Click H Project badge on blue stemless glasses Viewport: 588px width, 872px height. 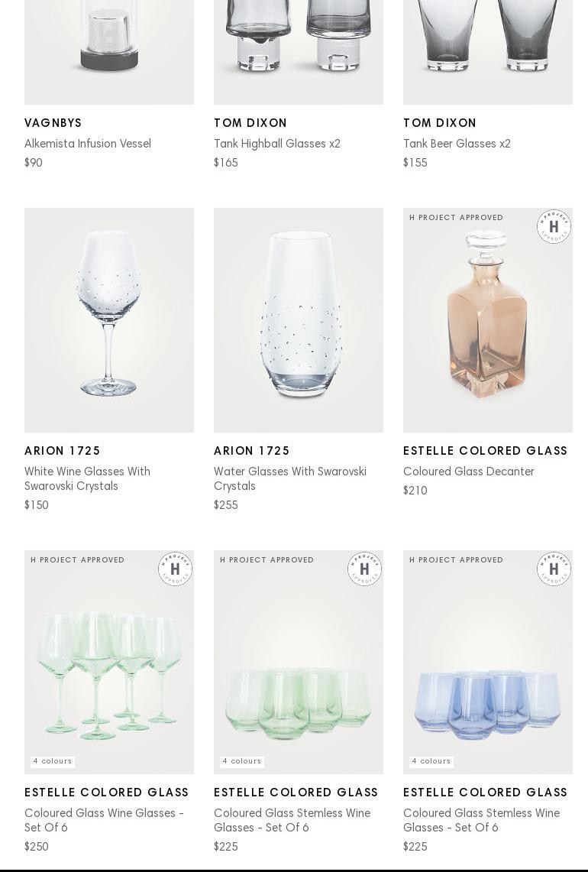coord(554,569)
